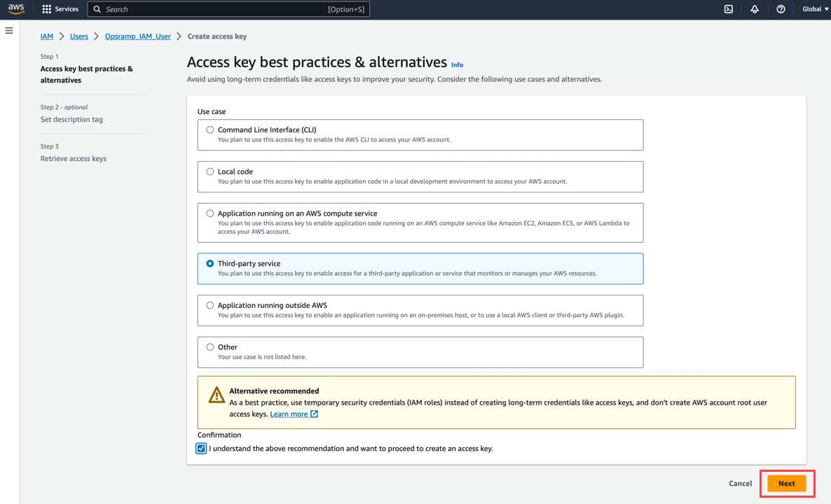Open the left navigation hamburger menu
Image resolution: width=831 pixels, height=504 pixels.
pyautogui.click(x=9, y=30)
